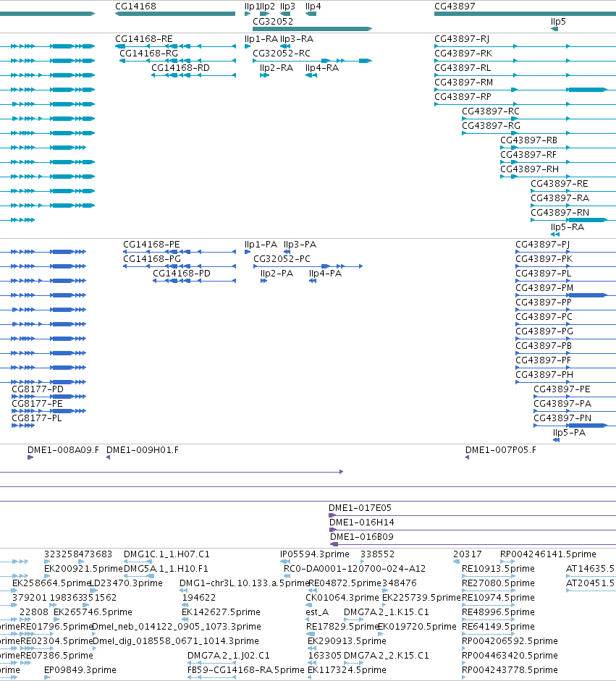
Task: Click the Ilp4 gene label
Action: coord(313,7)
